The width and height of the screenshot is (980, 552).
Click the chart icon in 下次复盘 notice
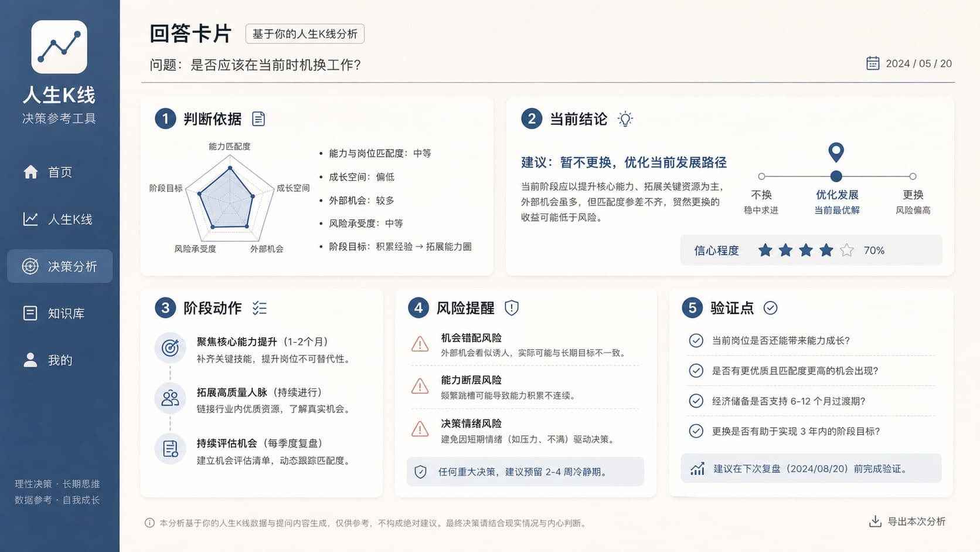[697, 469]
